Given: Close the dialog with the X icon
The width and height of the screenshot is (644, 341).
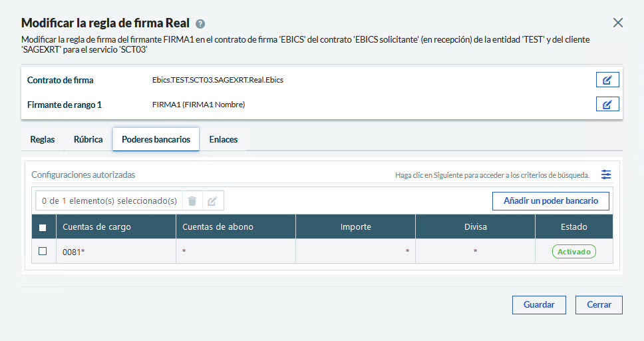Looking at the screenshot, I should coord(618,23).
